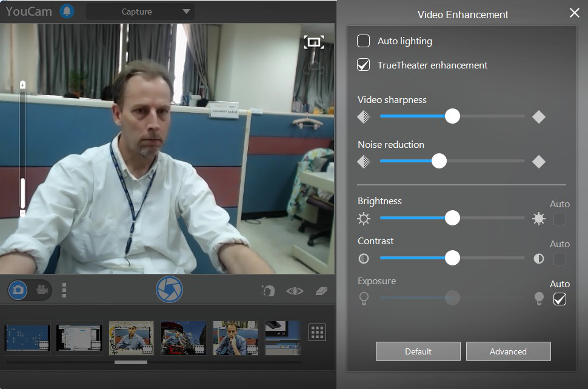Disable TrueTheater enhancement
Viewport: 588px width, 389px height.
coord(364,65)
